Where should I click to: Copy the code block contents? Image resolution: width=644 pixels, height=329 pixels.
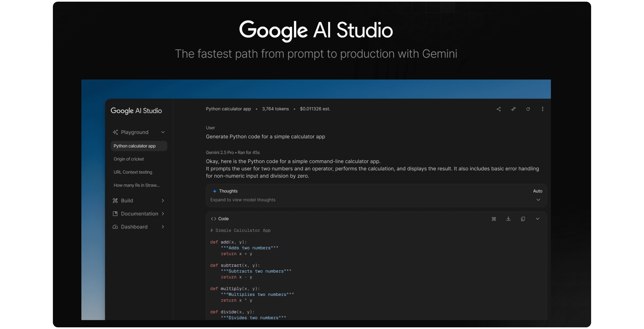pyautogui.click(x=523, y=219)
